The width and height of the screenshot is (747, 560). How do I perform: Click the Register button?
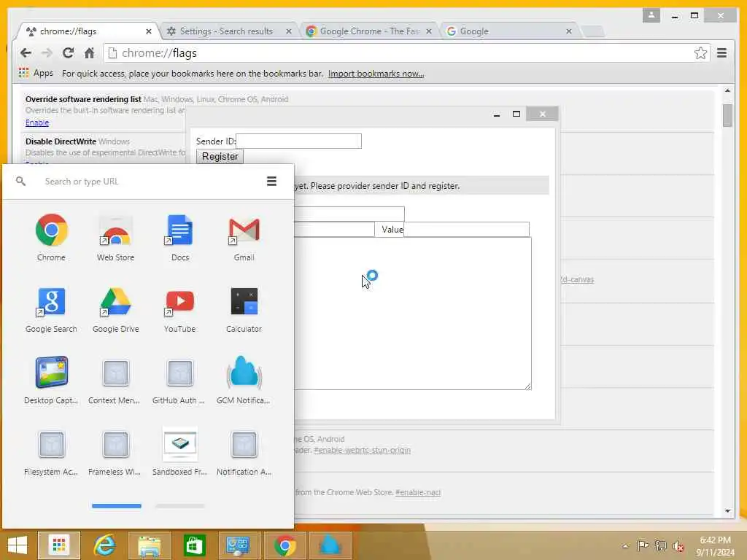(220, 156)
